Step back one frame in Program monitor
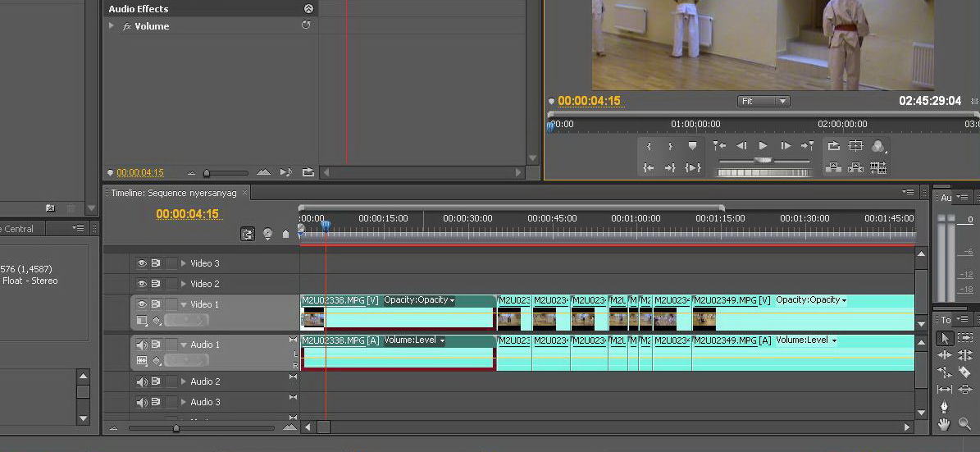Image resolution: width=980 pixels, height=452 pixels. [741, 146]
